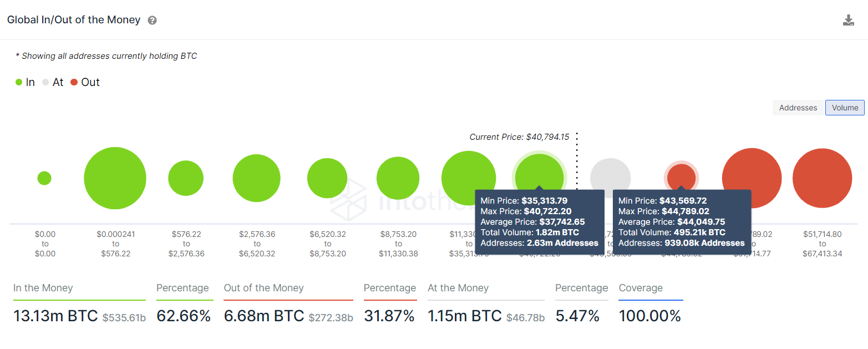Click the In the Money heading
This screenshot has height=349, width=868.
43,288
